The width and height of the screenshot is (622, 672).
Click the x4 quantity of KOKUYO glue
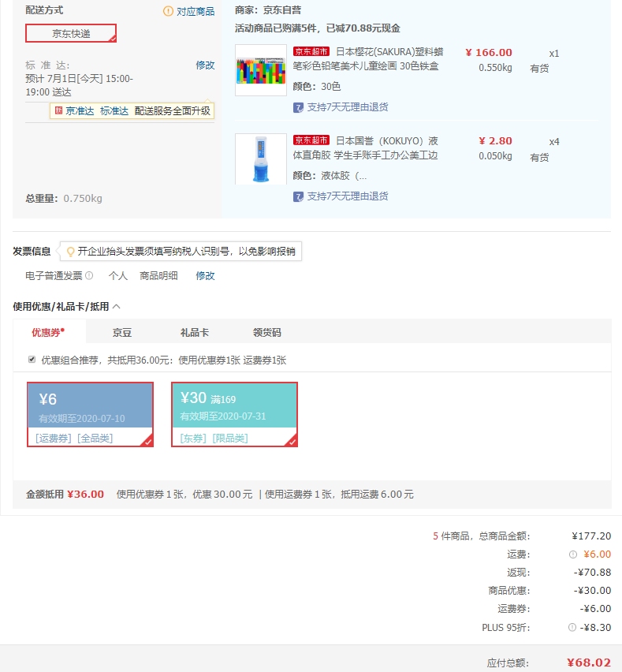point(554,141)
